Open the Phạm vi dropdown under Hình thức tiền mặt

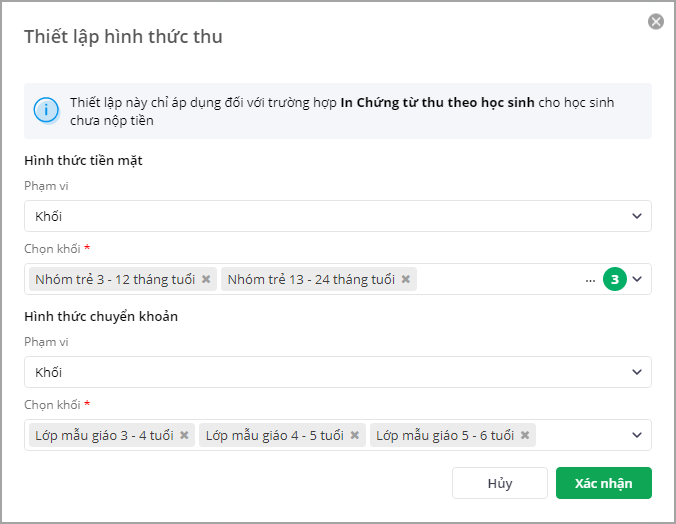click(x=338, y=216)
